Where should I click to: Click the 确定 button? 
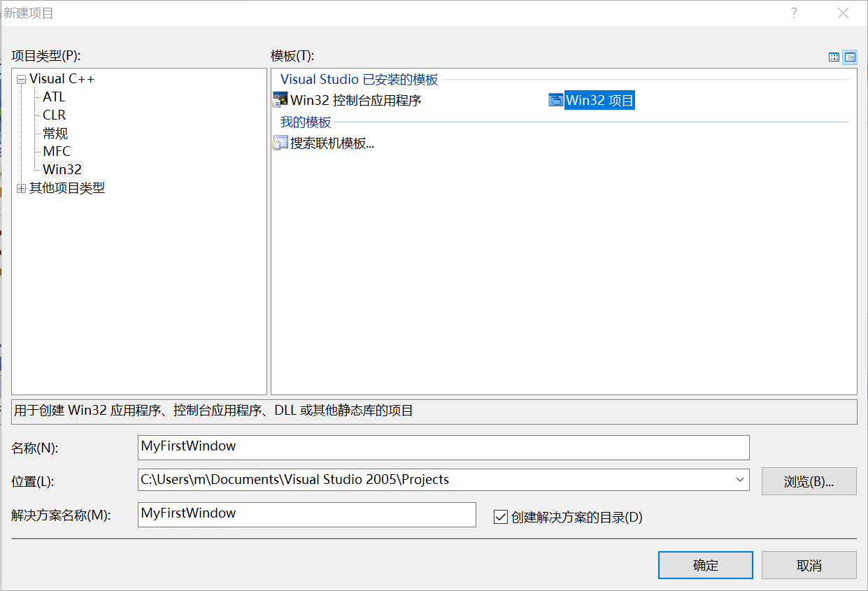[x=705, y=565]
